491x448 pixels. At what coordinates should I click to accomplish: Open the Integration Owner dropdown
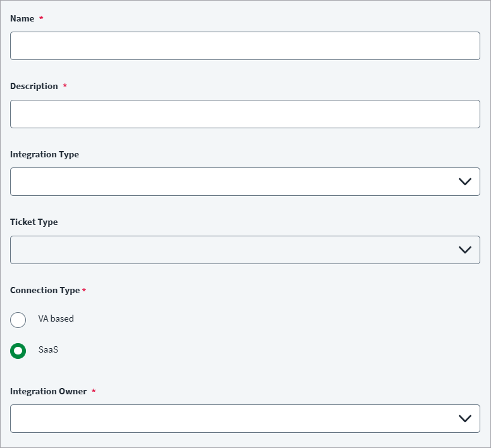point(234,418)
